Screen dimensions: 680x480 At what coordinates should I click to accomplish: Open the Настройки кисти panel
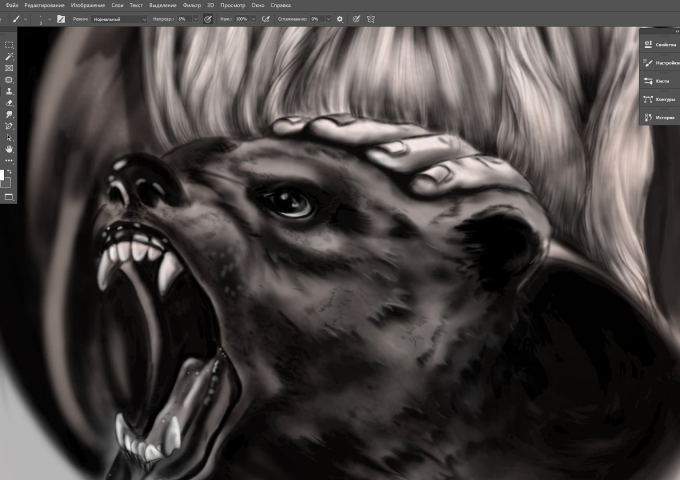pos(660,63)
